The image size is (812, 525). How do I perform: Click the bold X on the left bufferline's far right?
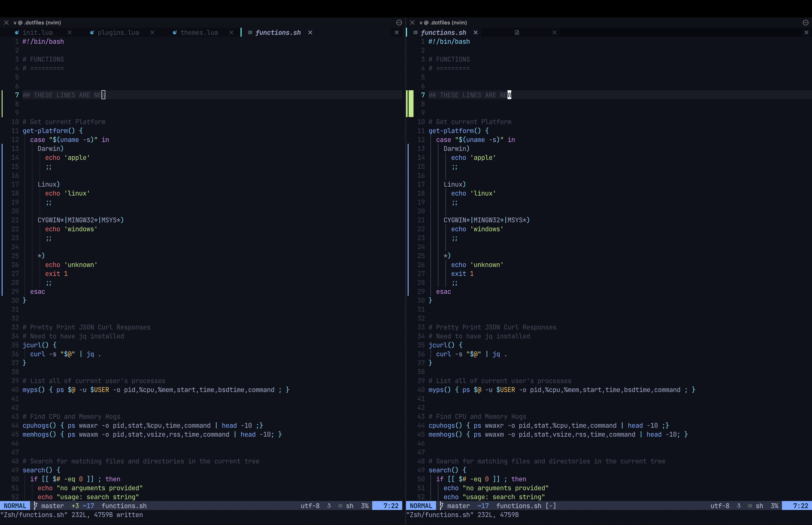tap(396, 33)
